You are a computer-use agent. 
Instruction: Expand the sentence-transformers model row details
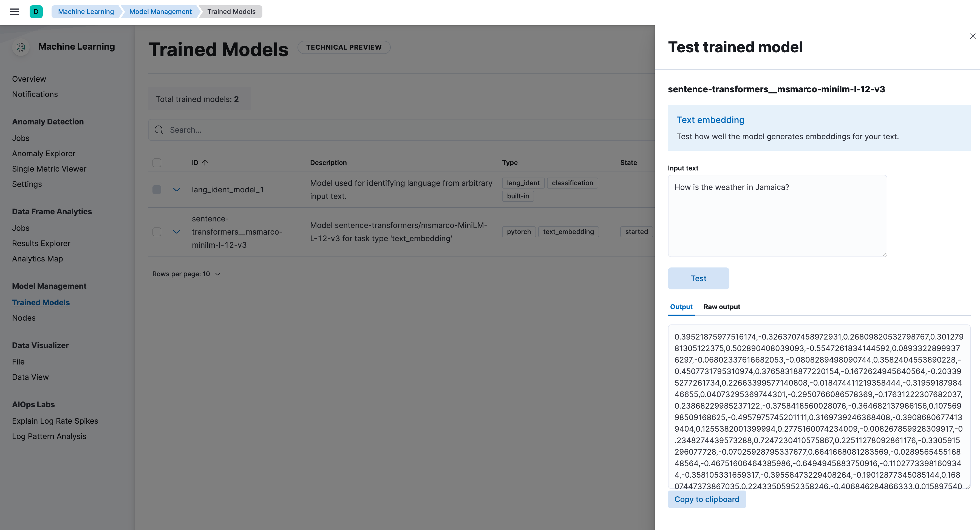point(176,232)
